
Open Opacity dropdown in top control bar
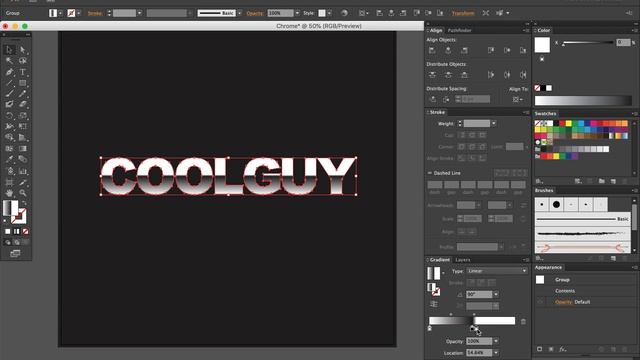point(297,13)
